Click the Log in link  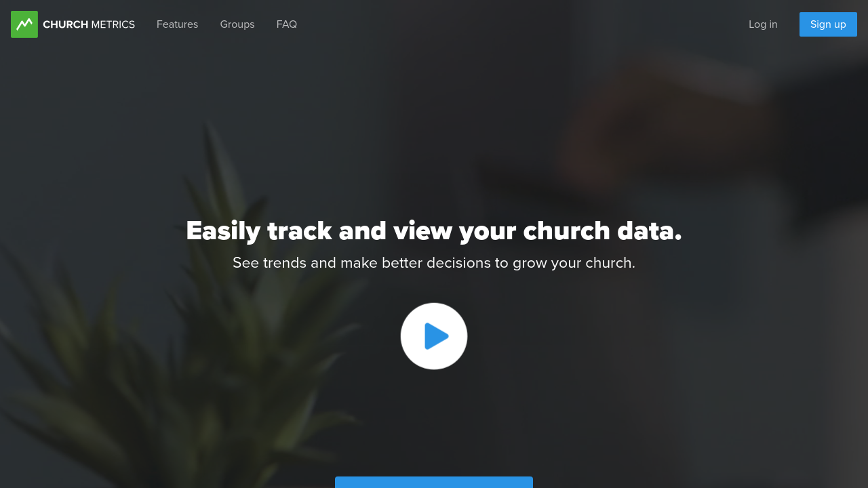(x=763, y=24)
